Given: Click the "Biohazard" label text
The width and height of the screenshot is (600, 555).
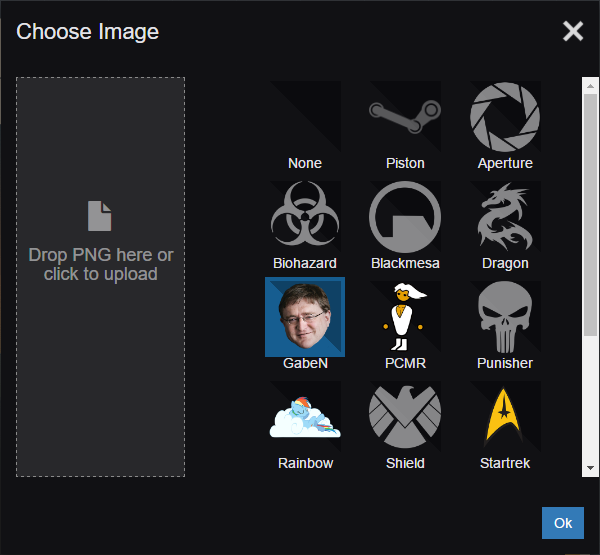Looking at the screenshot, I should pos(305,263).
